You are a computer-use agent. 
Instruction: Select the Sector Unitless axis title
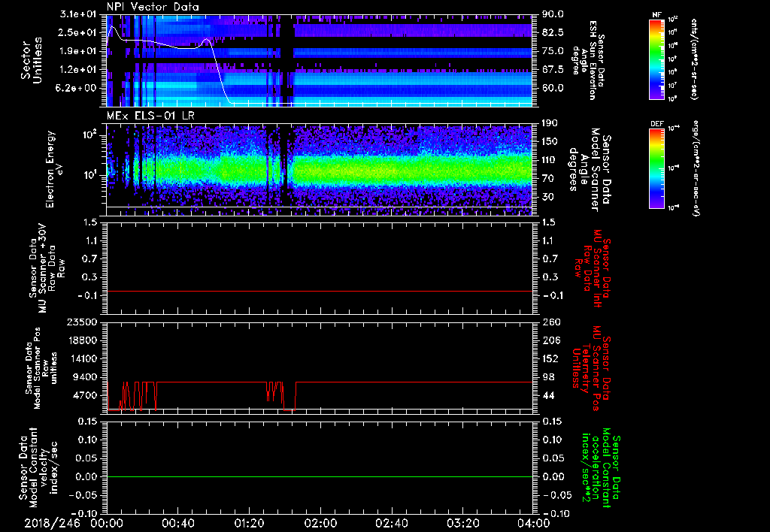click(x=32, y=60)
